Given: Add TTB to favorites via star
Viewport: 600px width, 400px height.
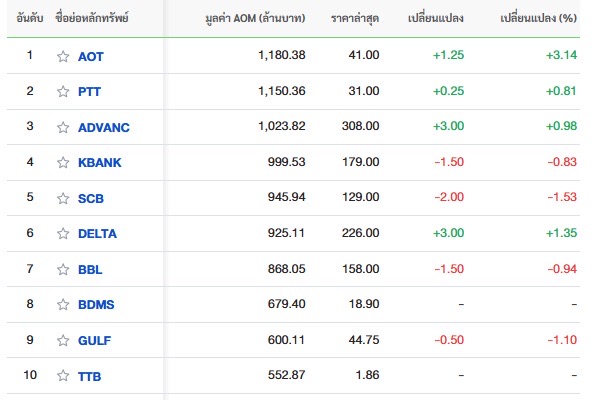Looking at the screenshot, I should (63, 376).
